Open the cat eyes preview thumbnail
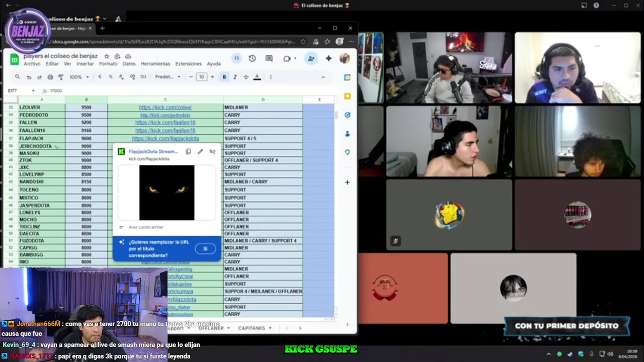 click(167, 193)
